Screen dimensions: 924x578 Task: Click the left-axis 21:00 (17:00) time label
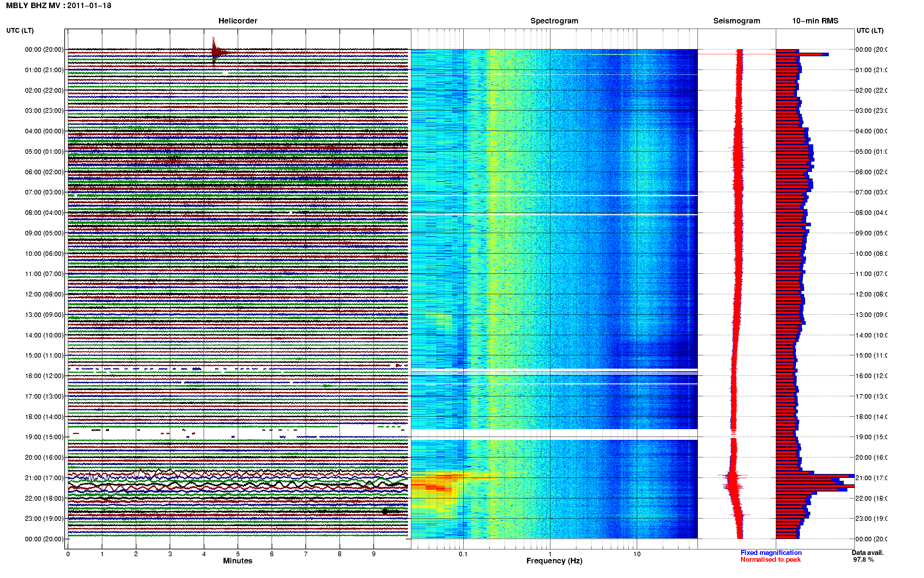pos(44,478)
